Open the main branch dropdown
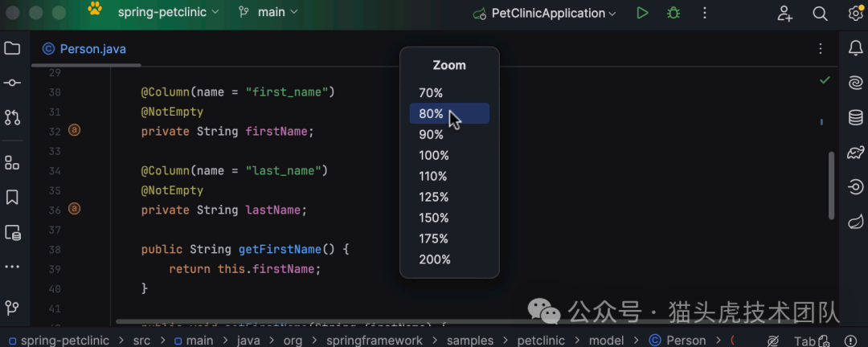 click(x=268, y=13)
